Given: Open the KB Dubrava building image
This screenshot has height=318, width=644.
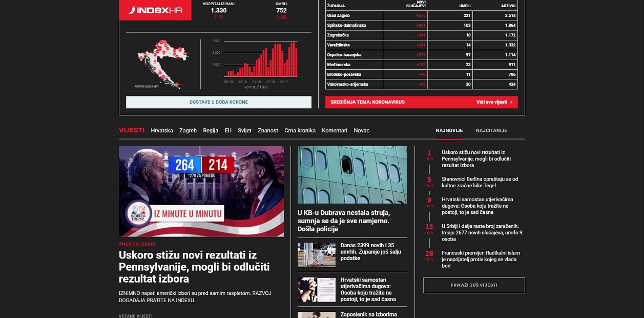Looking at the screenshot, I should click(x=352, y=175).
